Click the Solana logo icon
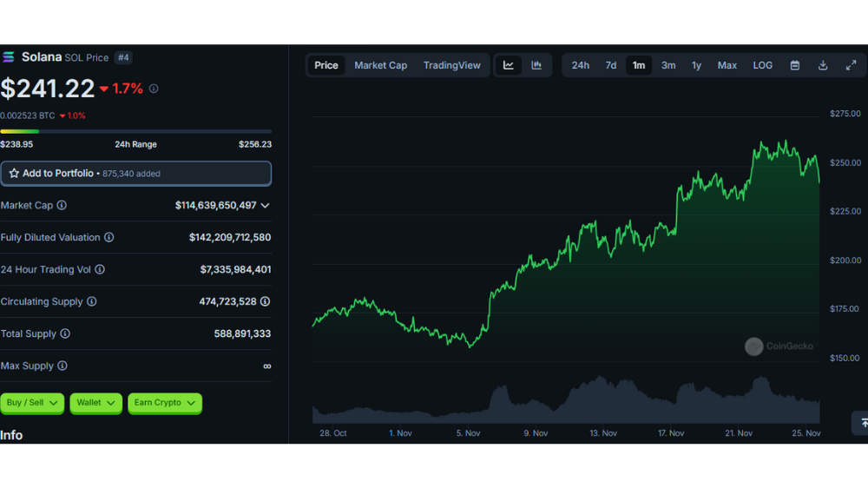868x488 pixels. pyautogui.click(x=9, y=57)
